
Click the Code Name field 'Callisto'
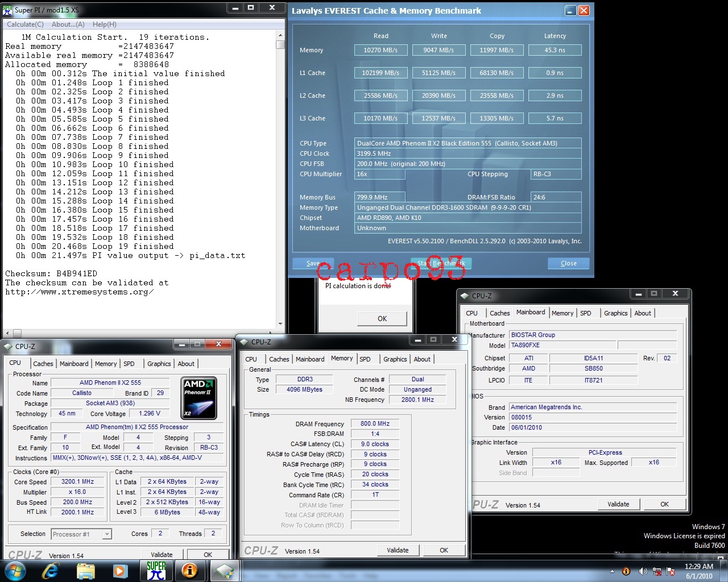tap(82, 393)
